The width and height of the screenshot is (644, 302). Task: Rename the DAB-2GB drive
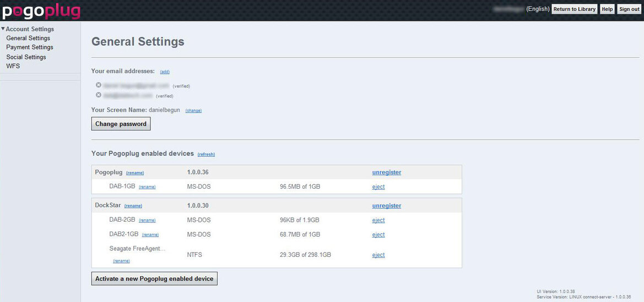point(147,221)
